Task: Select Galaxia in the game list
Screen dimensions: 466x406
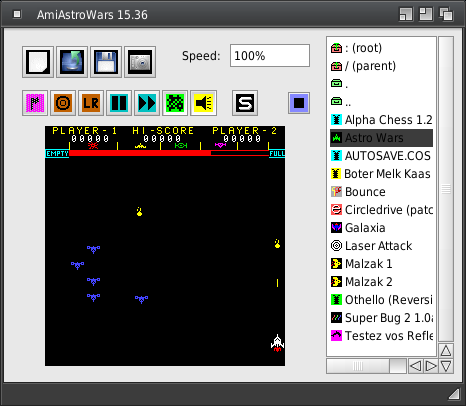Action: [381, 228]
